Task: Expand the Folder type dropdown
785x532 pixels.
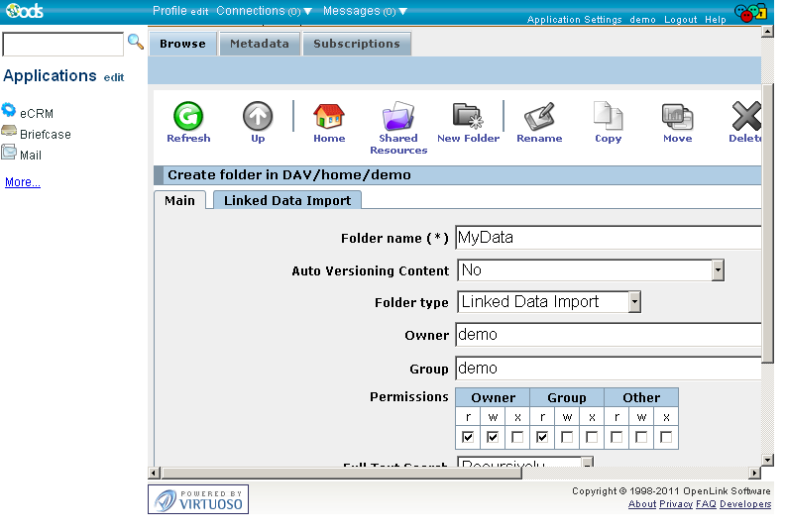Action: (x=634, y=302)
